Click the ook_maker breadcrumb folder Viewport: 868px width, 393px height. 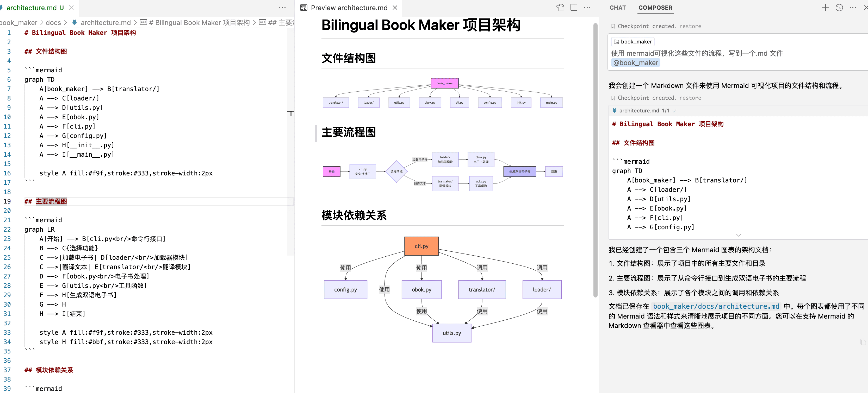tap(18, 23)
